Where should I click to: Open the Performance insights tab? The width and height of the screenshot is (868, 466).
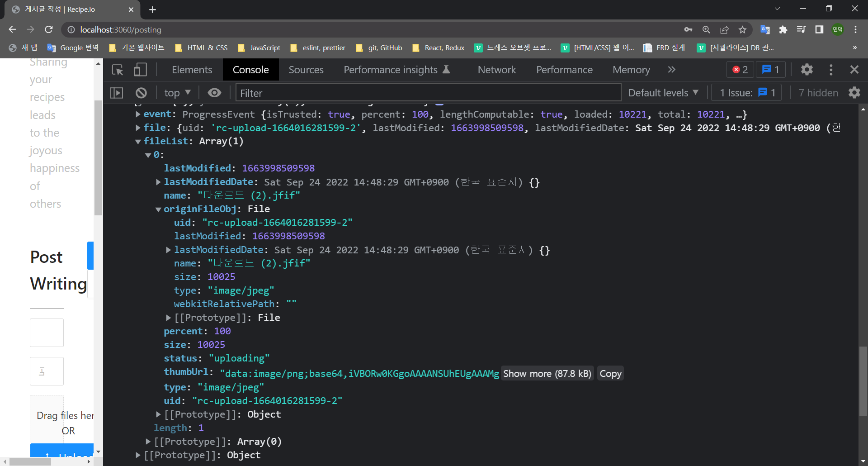click(396, 70)
